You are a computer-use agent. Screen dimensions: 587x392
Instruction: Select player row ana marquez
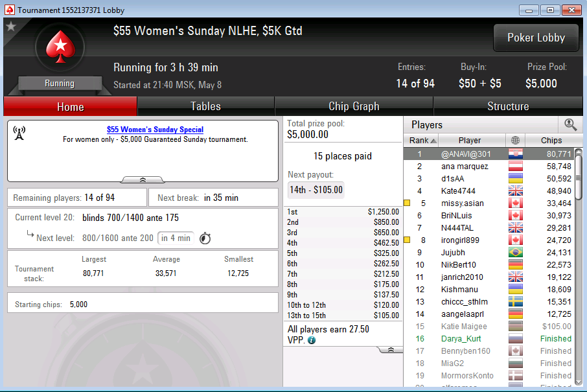pyautogui.click(x=489, y=167)
